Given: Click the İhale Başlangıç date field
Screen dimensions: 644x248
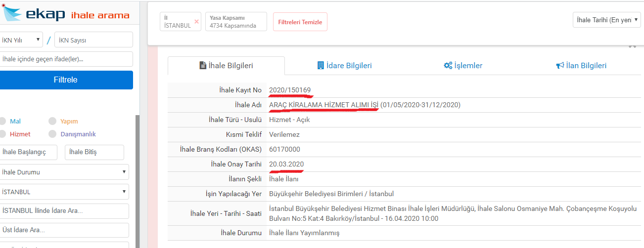Looking at the screenshot, I should point(28,152).
